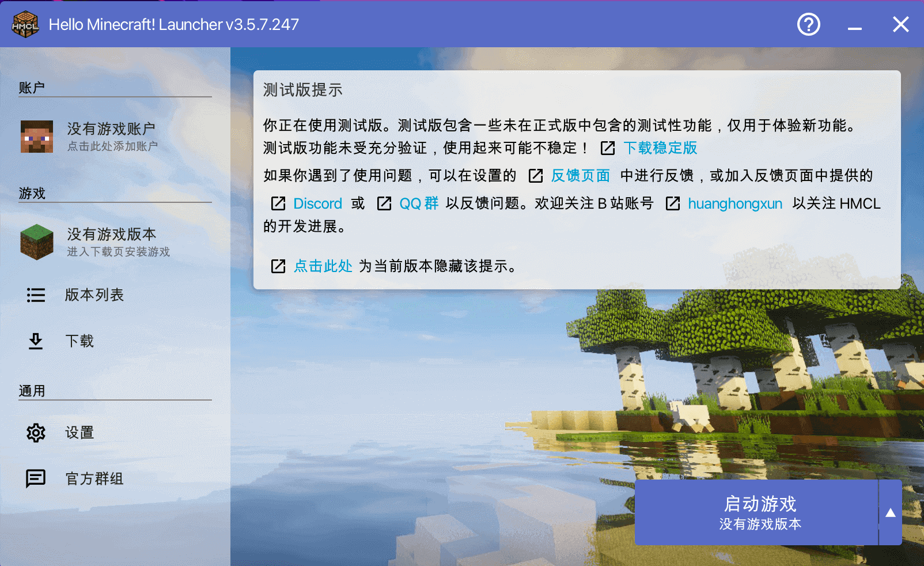Click the grass block icon to install a game version
Viewport: 924px width, 566px height.
(x=36, y=242)
